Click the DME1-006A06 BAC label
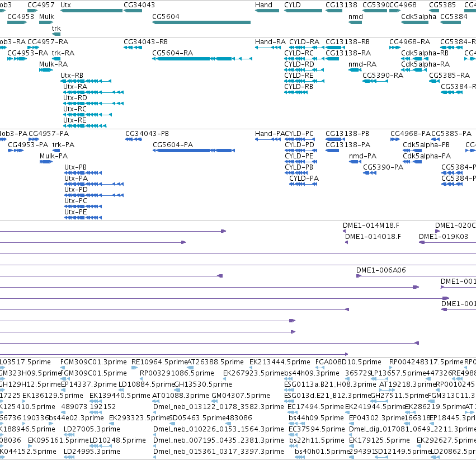The width and height of the screenshot is (476, 460). point(381,270)
